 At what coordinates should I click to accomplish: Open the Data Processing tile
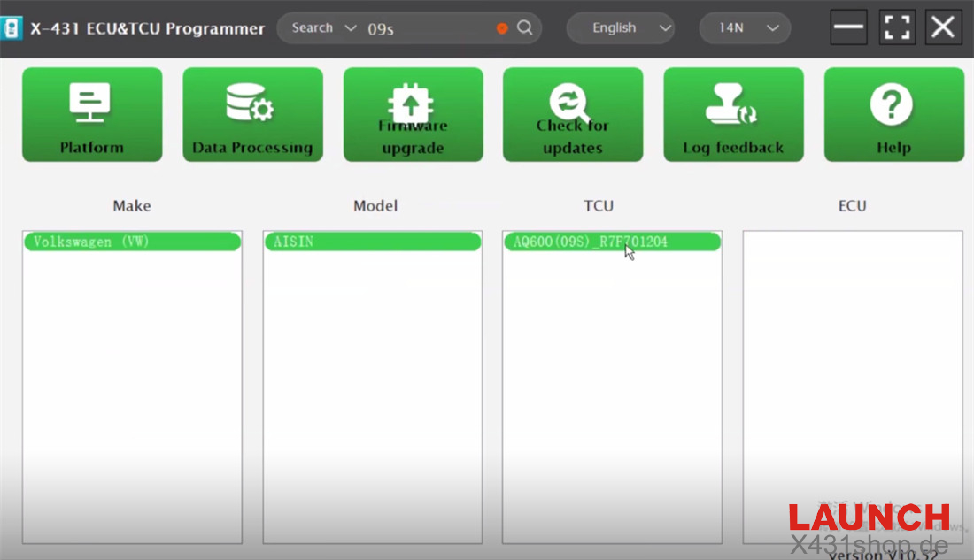[252, 115]
